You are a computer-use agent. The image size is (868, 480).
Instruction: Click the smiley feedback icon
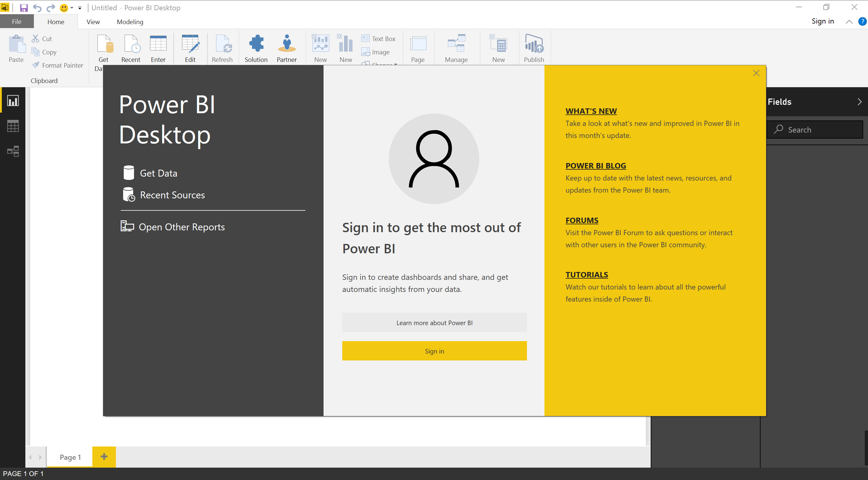64,8
